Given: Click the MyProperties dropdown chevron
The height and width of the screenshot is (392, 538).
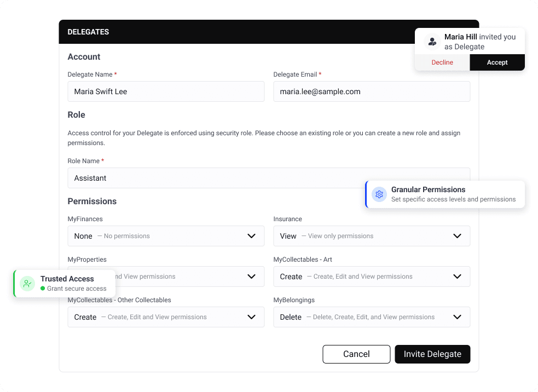Looking at the screenshot, I should pos(251,276).
